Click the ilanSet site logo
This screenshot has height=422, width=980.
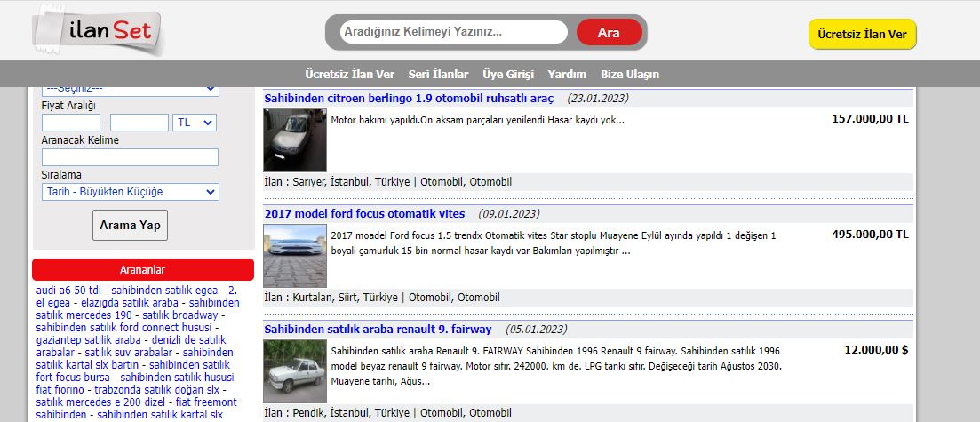[100, 30]
